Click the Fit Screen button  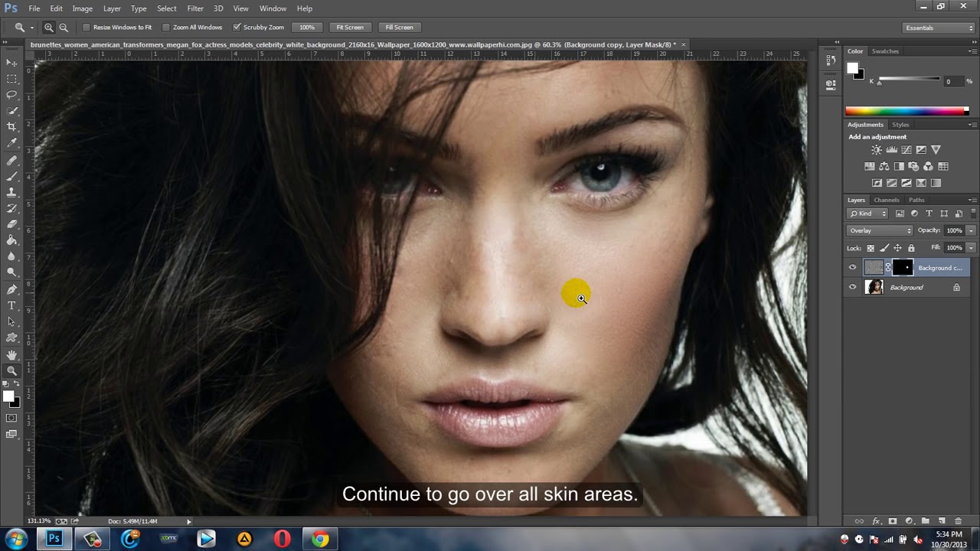[x=350, y=28]
